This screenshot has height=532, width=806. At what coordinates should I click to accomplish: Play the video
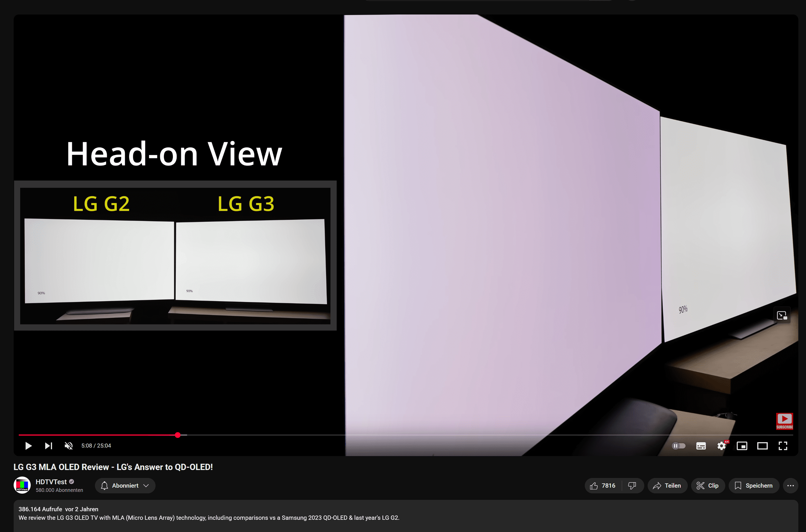pos(28,446)
